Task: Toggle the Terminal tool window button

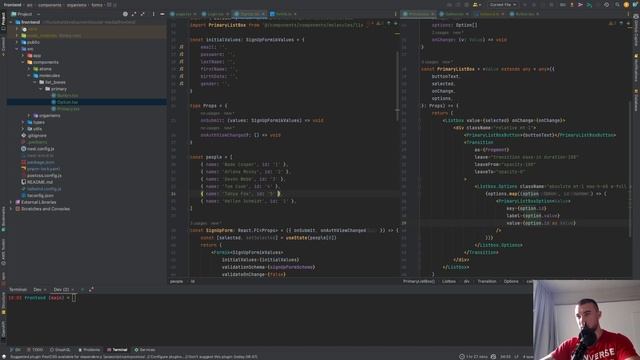Action: point(118,350)
